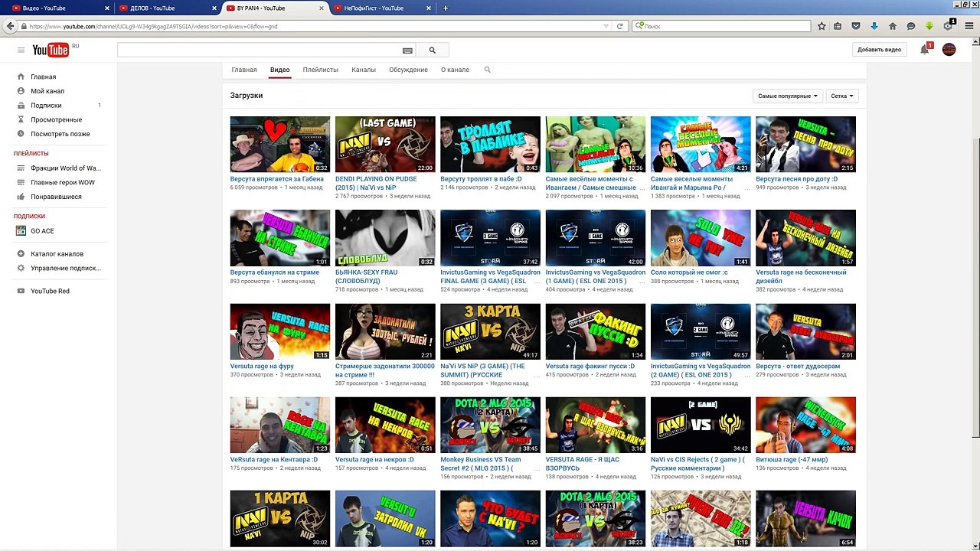Click the DENDI PLAYING ON PUDGE video thumbnail

[x=385, y=145]
